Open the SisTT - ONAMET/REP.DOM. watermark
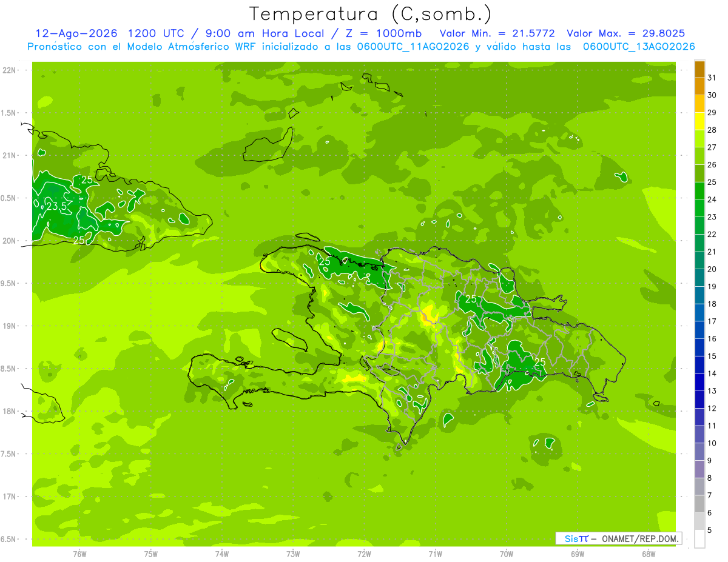Screen dimensions: 728x562 click(x=619, y=538)
